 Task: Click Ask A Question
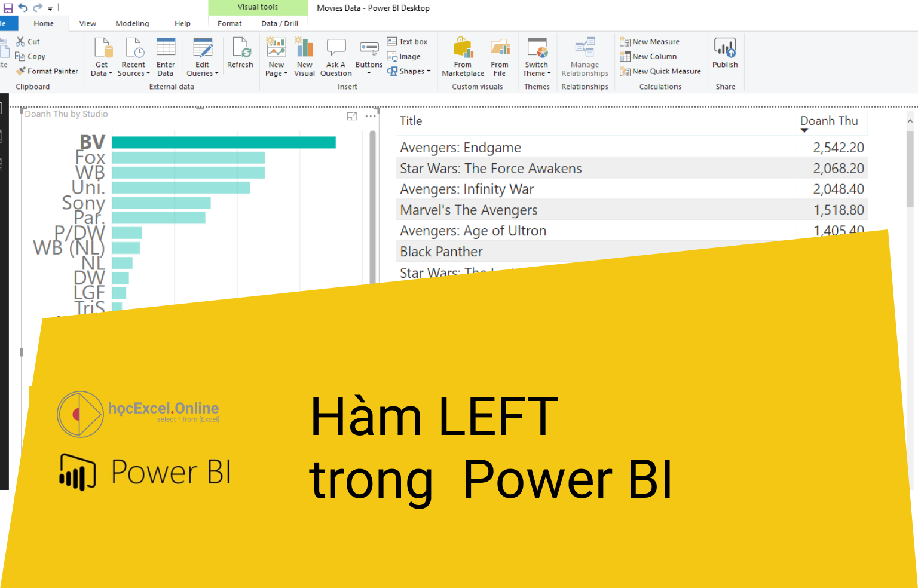click(336, 57)
